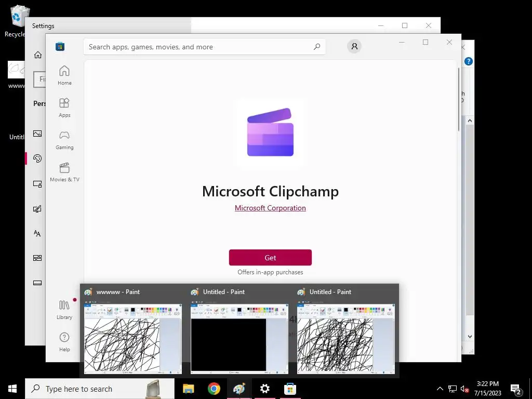Open Apps section in Store sidebar
This screenshot has height=399, width=532.
point(64,108)
